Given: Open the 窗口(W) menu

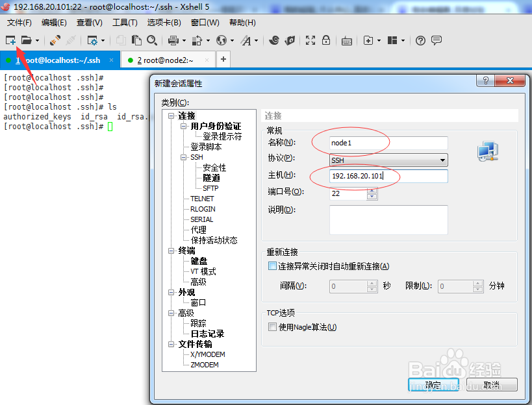Looking at the screenshot, I should point(205,23).
